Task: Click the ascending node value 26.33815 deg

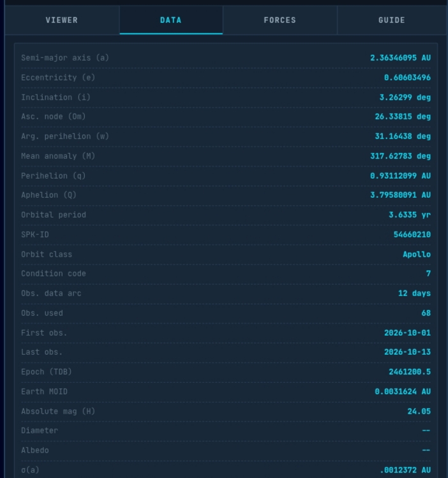Action: [x=403, y=117]
